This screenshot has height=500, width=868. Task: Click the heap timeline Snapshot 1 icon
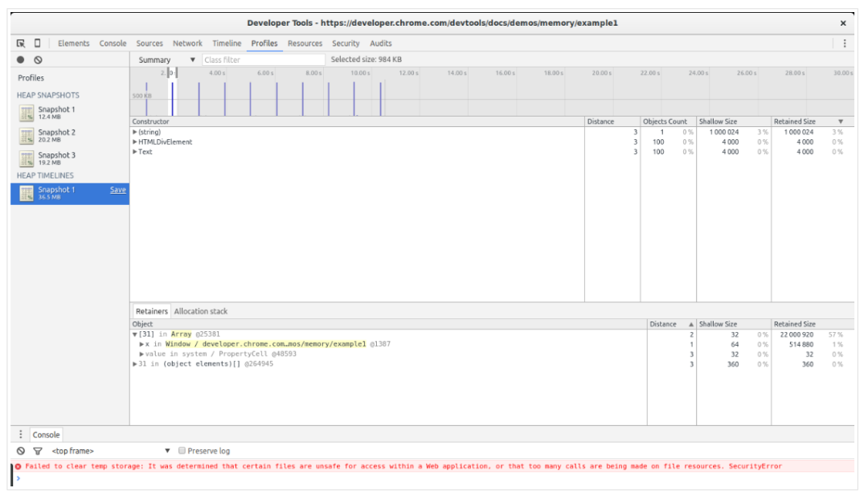[26, 193]
